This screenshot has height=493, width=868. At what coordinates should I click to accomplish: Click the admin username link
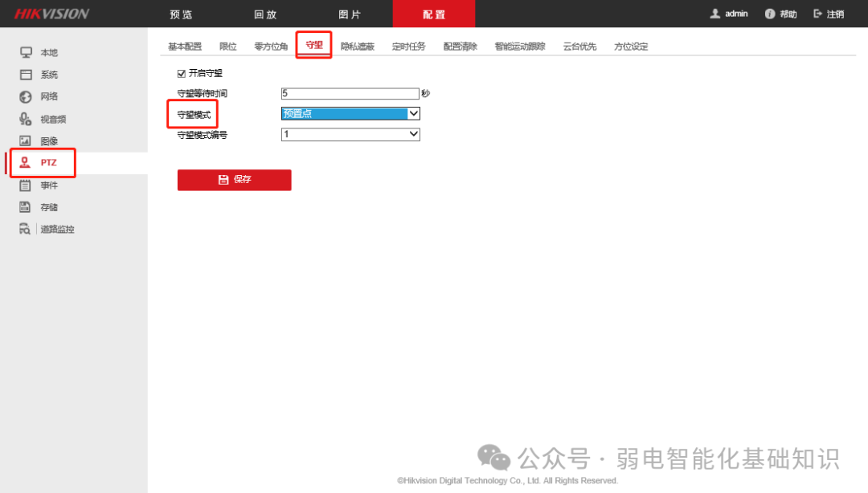point(736,14)
